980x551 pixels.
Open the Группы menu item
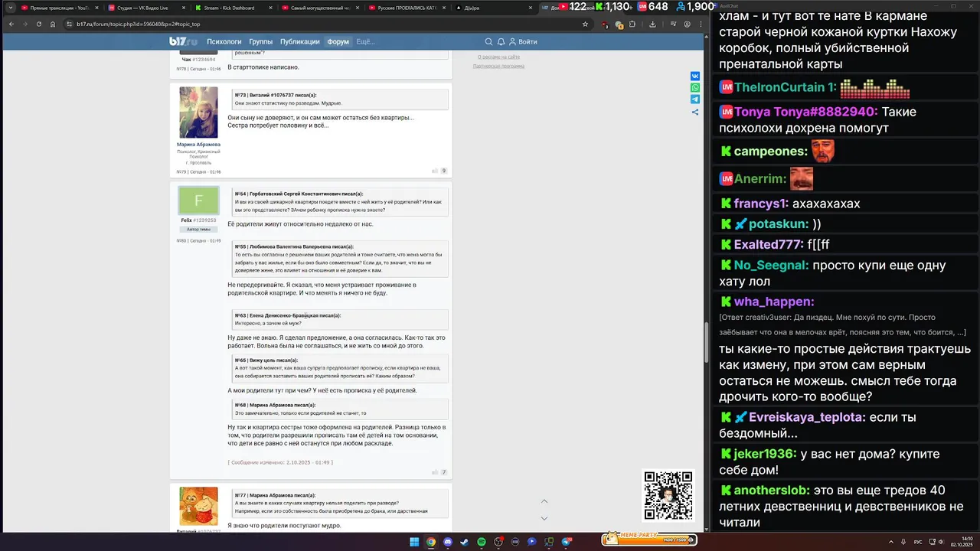[x=261, y=41]
